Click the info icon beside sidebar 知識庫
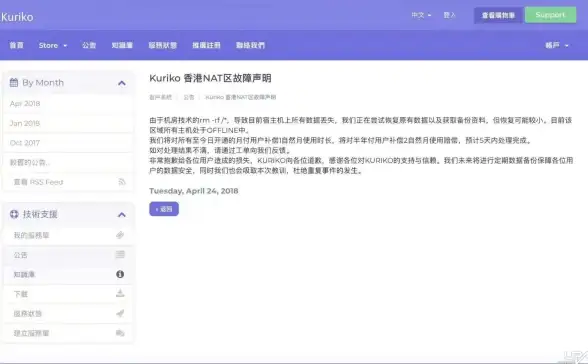The height and width of the screenshot is (364, 588). coord(120,274)
